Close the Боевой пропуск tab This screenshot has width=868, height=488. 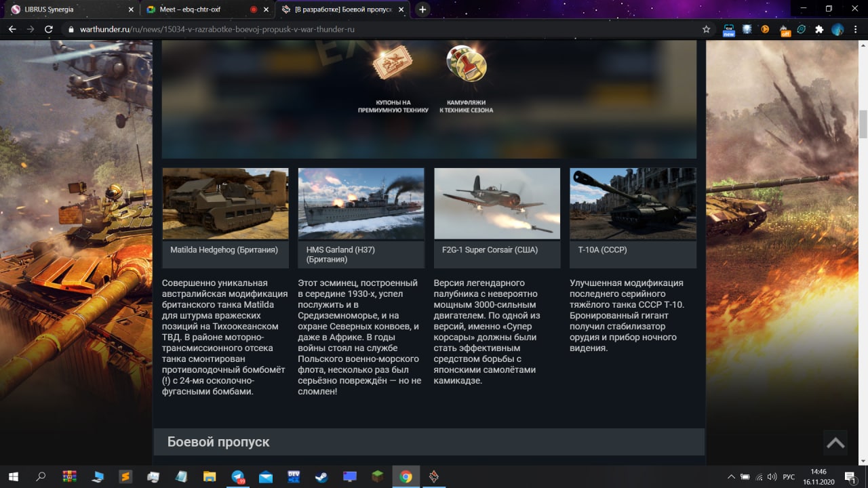[x=401, y=9]
